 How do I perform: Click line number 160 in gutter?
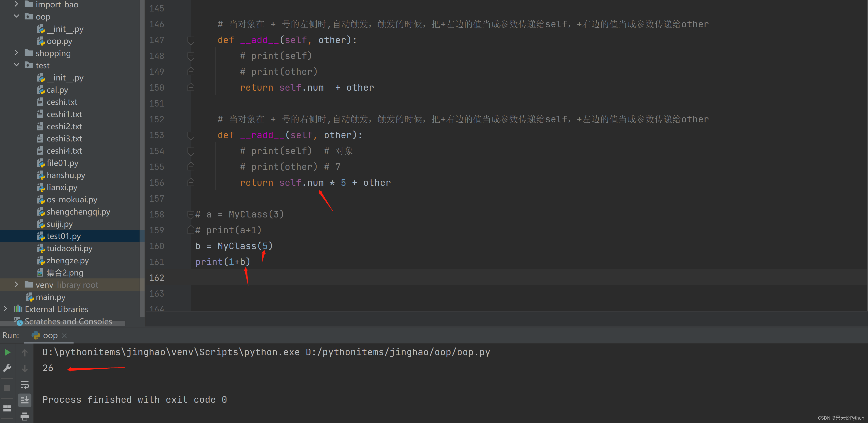pos(157,246)
